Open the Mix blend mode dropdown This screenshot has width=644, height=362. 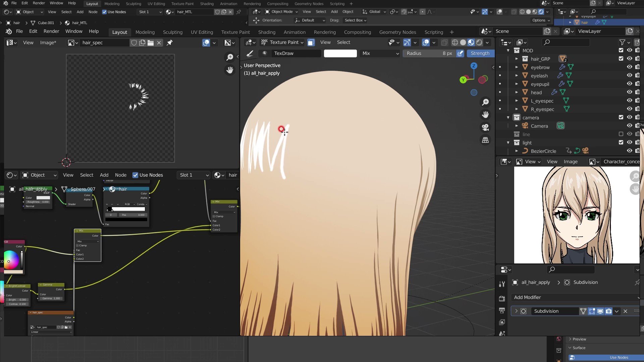[379, 53]
